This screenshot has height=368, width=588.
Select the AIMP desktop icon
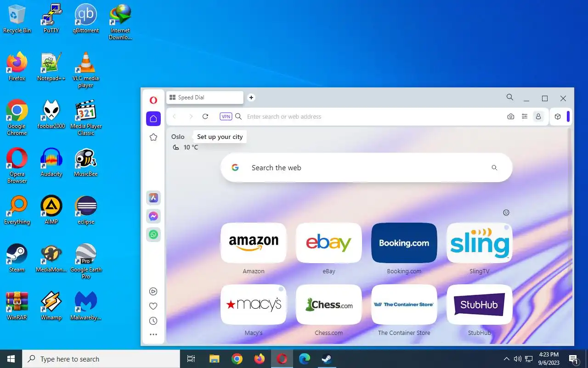coord(51,211)
